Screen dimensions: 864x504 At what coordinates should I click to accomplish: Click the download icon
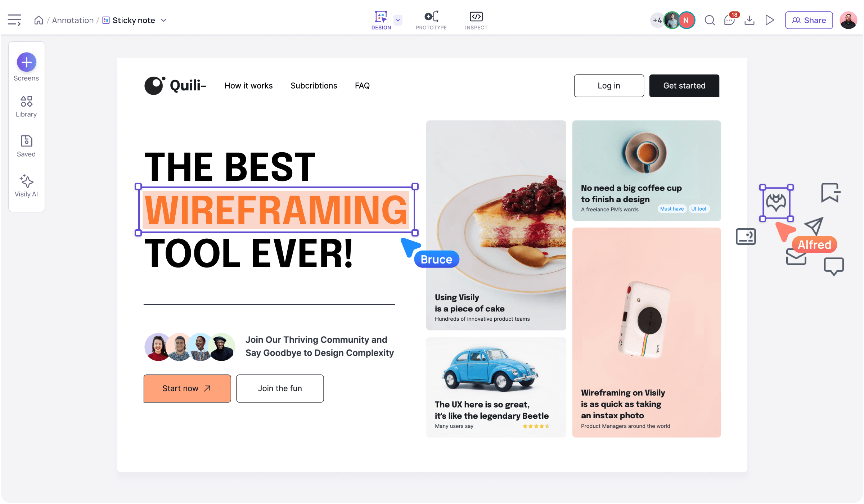click(x=749, y=20)
